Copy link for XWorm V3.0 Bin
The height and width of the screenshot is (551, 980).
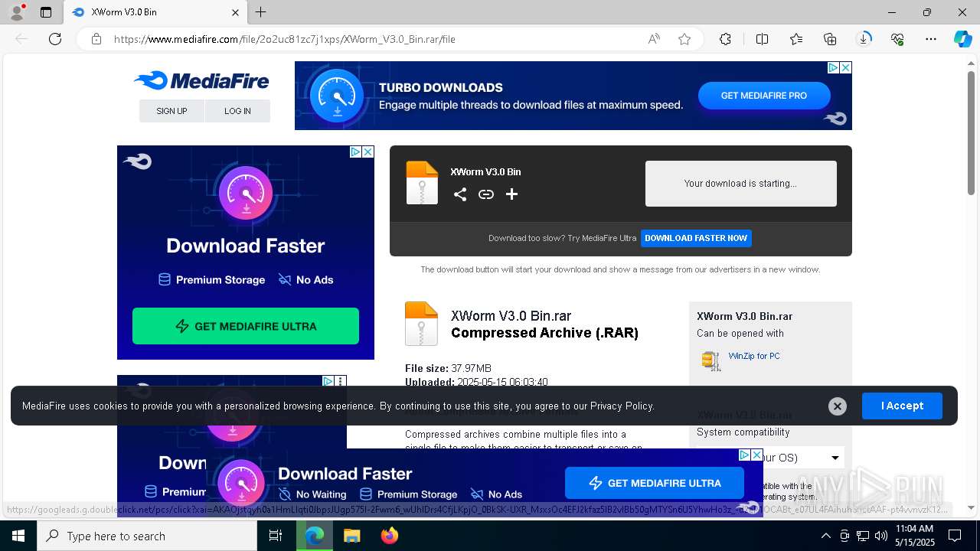click(x=486, y=194)
